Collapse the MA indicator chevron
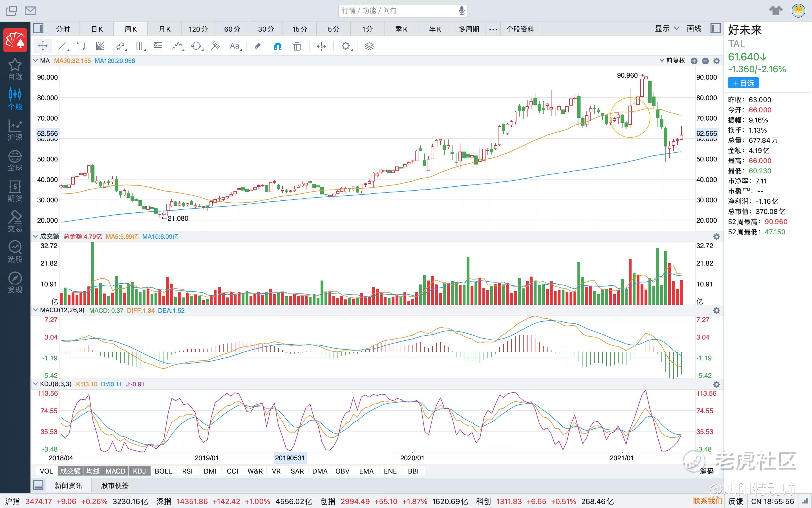This screenshot has width=812, height=508. [x=36, y=60]
